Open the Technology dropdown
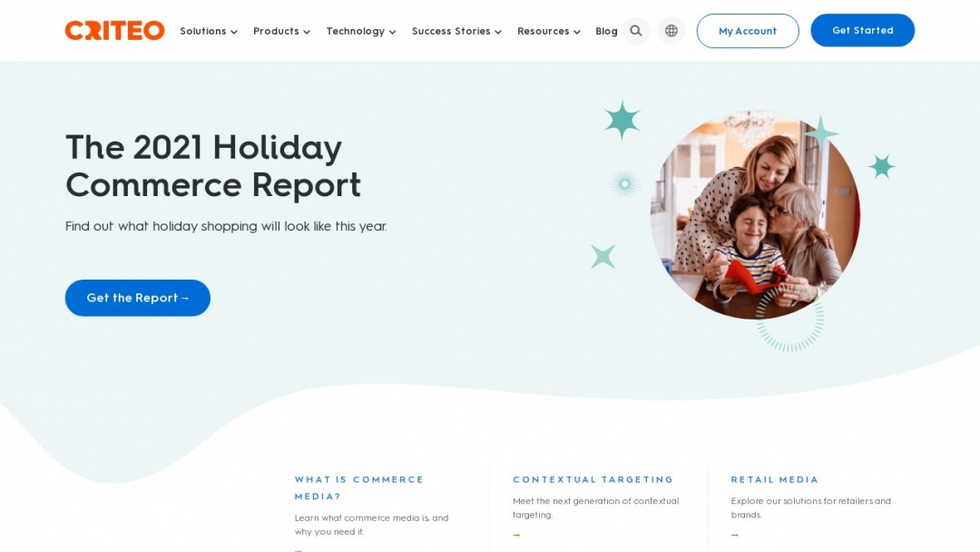 tap(360, 31)
